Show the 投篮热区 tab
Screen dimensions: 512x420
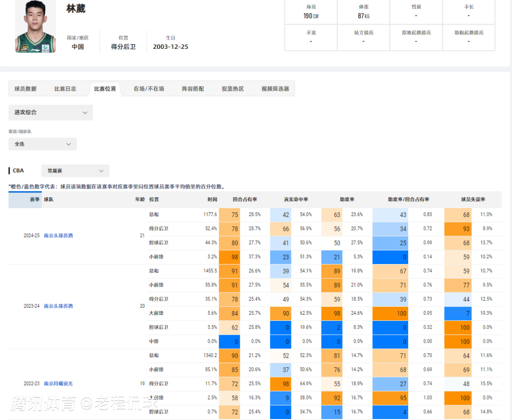(x=233, y=89)
